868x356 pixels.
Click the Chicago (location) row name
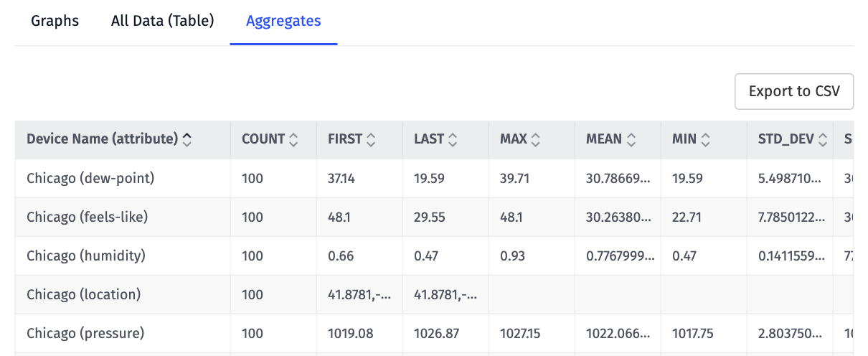point(83,294)
